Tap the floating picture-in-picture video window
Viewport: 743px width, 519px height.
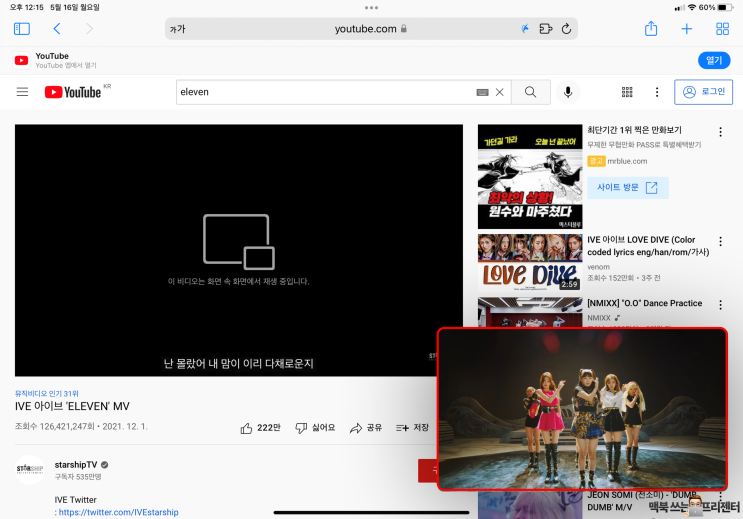pyautogui.click(x=582, y=409)
